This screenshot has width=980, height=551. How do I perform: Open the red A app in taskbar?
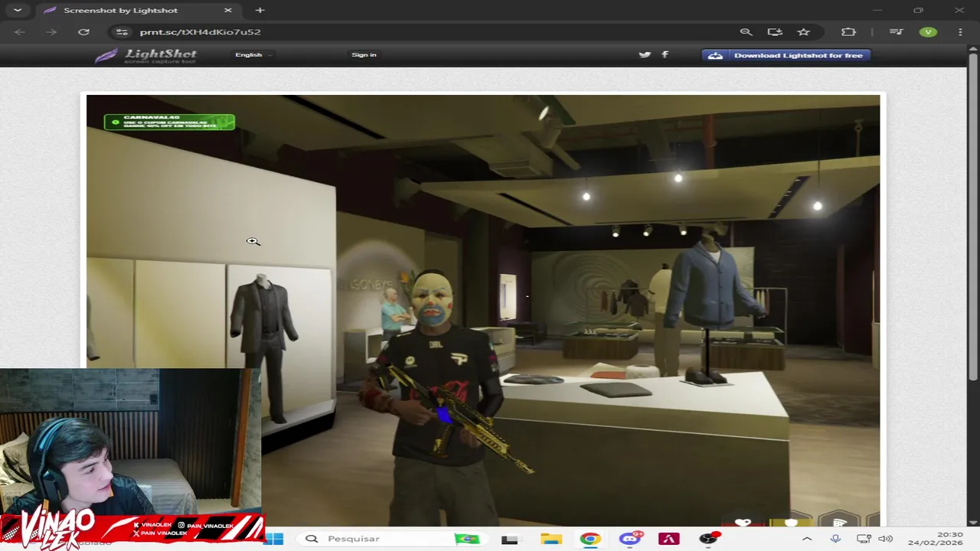click(x=668, y=539)
